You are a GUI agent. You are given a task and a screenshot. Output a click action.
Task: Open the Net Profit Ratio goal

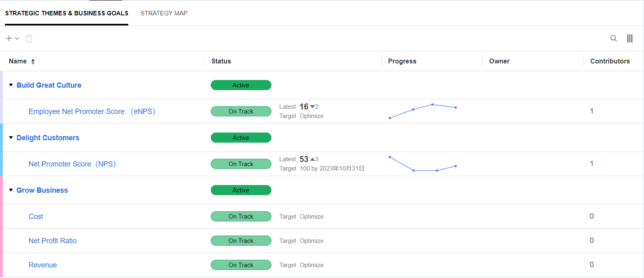[53, 241]
